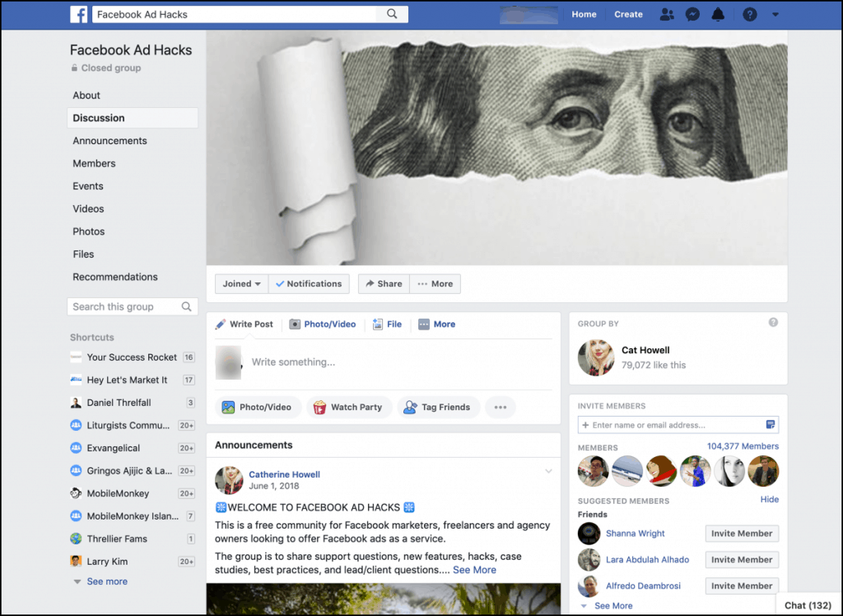
Task: Open the Photos section
Action: (89, 231)
